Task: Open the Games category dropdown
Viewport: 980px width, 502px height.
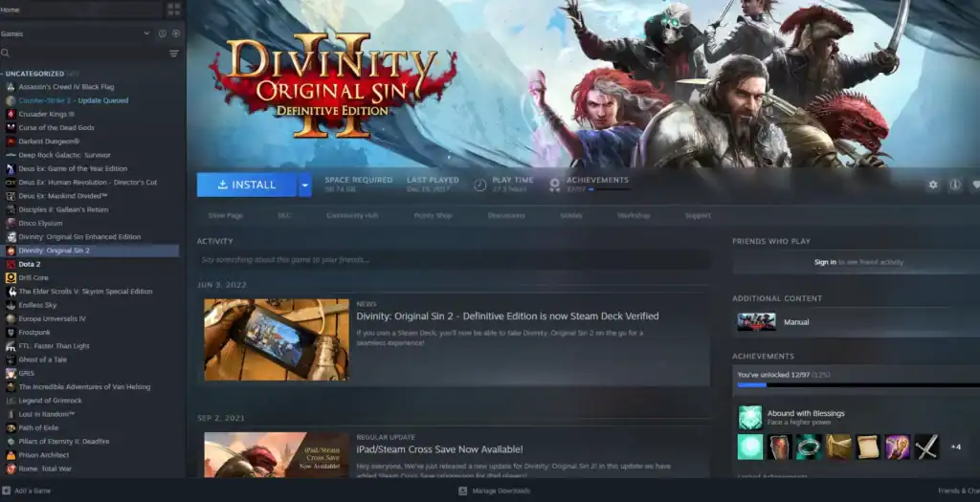Action: tap(146, 33)
